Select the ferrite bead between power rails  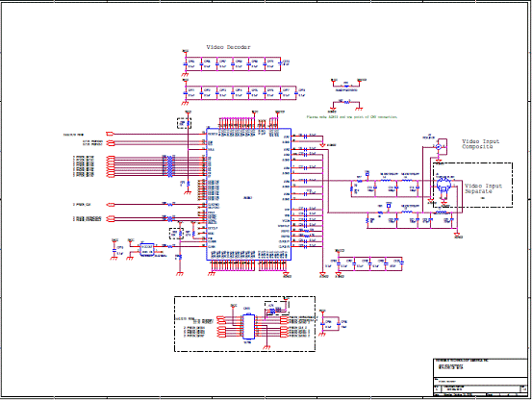click(x=346, y=87)
